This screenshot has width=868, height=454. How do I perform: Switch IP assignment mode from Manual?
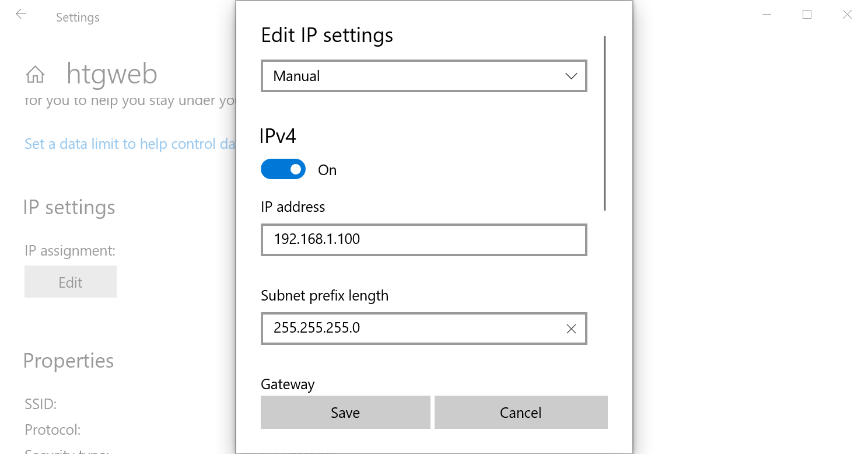tap(424, 76)
